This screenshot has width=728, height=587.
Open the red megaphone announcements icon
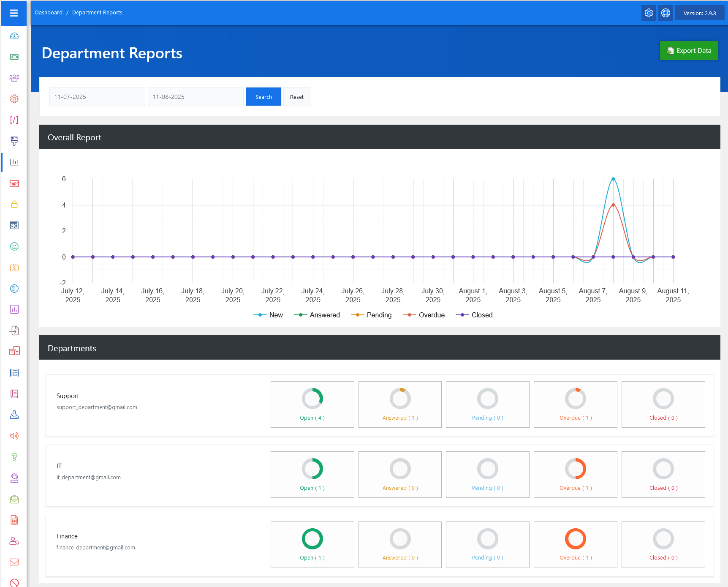[x=14, y=436]
